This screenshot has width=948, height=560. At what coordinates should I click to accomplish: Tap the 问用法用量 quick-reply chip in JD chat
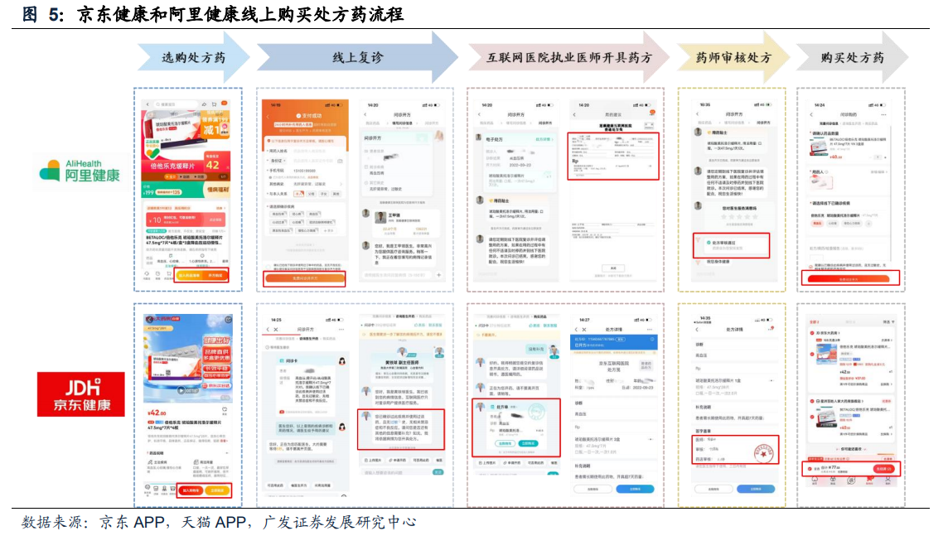pos(322,485)
